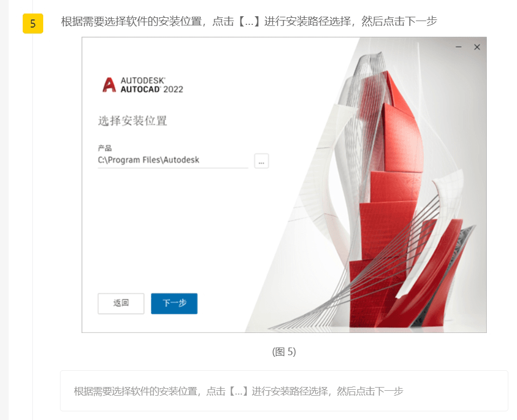Viewport: 517px width, 420px height.
Task: Click the step 5 instruction heading text
Action: tap(249, 22)
